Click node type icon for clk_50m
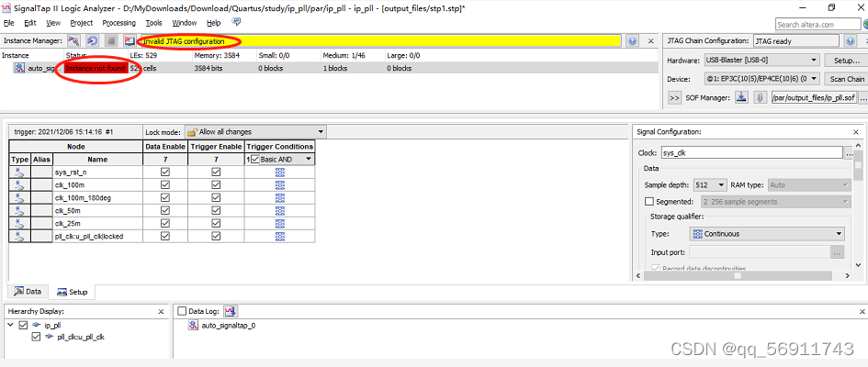868x367 pixels. (x=19, y=211)
